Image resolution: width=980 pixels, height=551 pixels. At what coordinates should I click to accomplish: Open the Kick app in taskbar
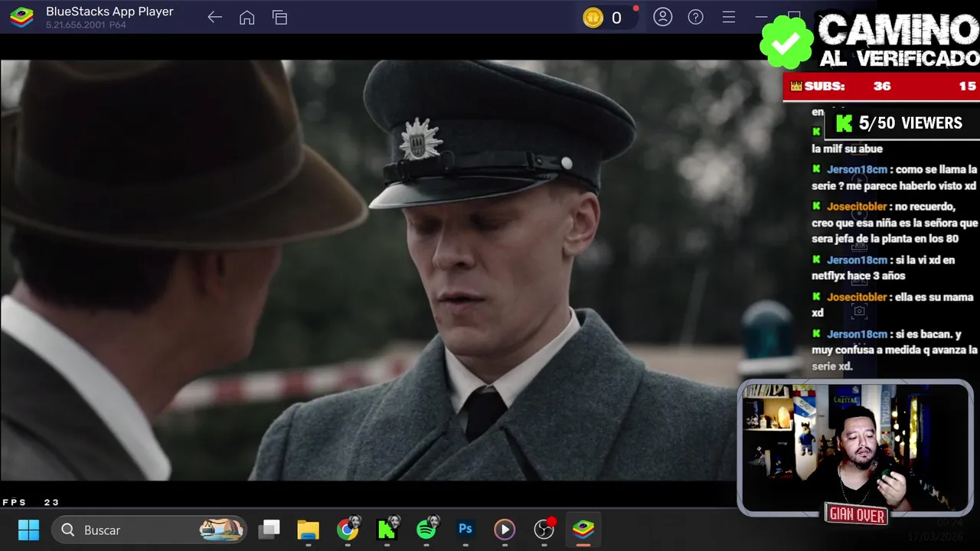point(387,530)
